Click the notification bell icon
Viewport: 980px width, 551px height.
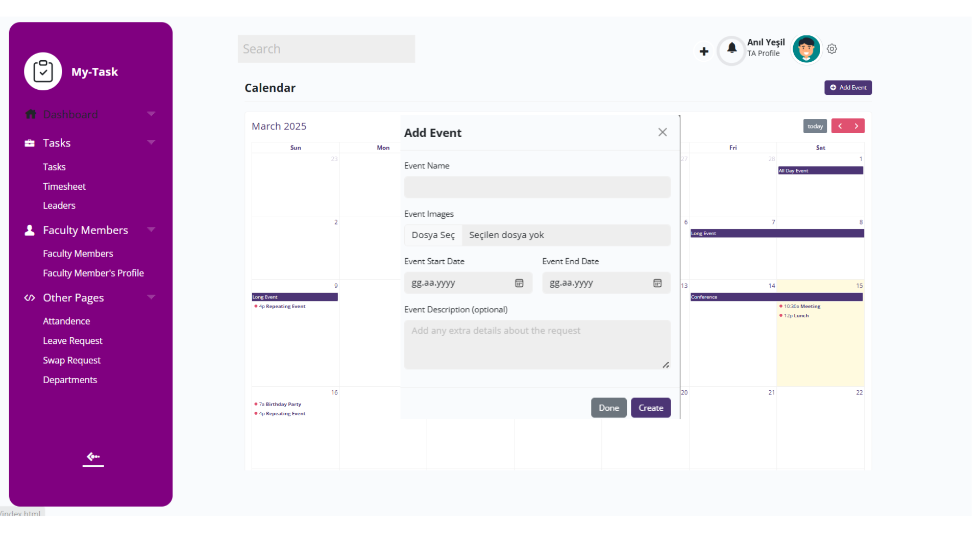point(731,48)
